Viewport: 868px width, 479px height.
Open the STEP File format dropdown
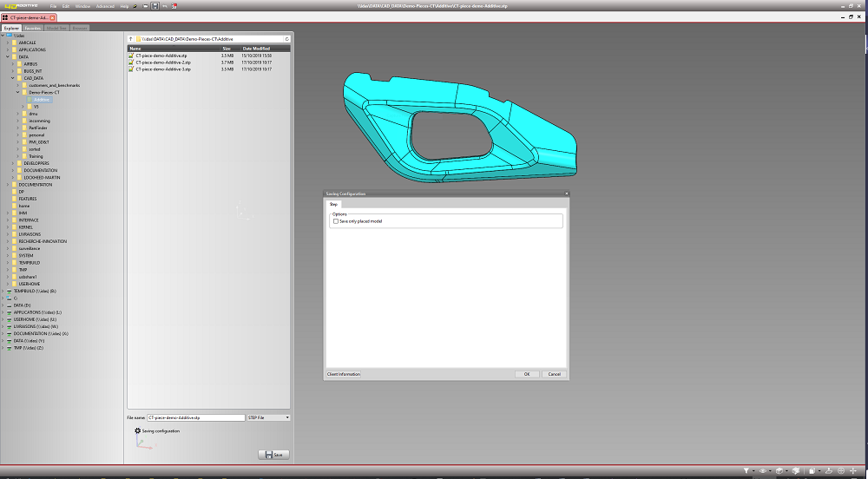268,417
